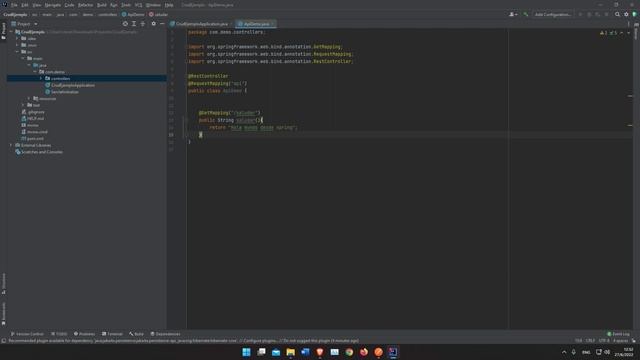Viewport: 640px width, 360px height.
Task: Select the .gitignore file in the tree
Action: (x=33, y=112)
